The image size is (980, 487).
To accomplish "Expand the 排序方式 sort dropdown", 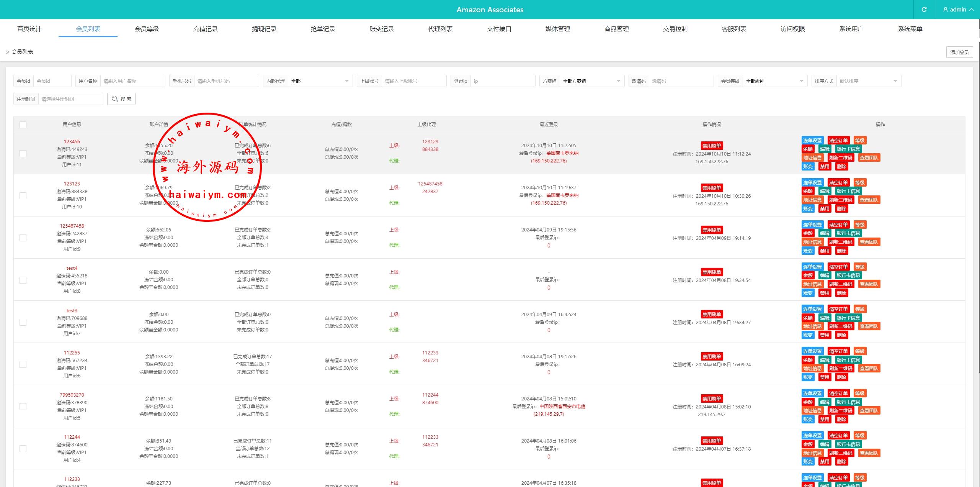I will point(868,81).
